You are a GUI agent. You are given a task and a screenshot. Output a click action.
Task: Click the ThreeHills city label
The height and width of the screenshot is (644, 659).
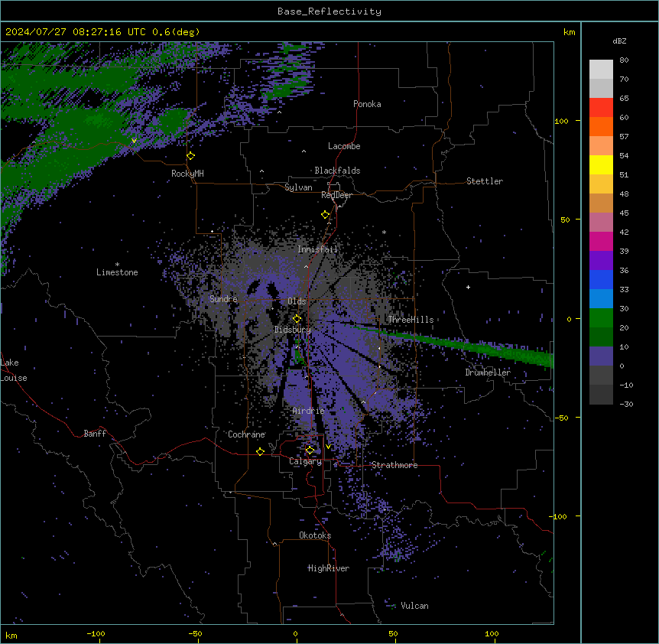click(x=411, y=320)
